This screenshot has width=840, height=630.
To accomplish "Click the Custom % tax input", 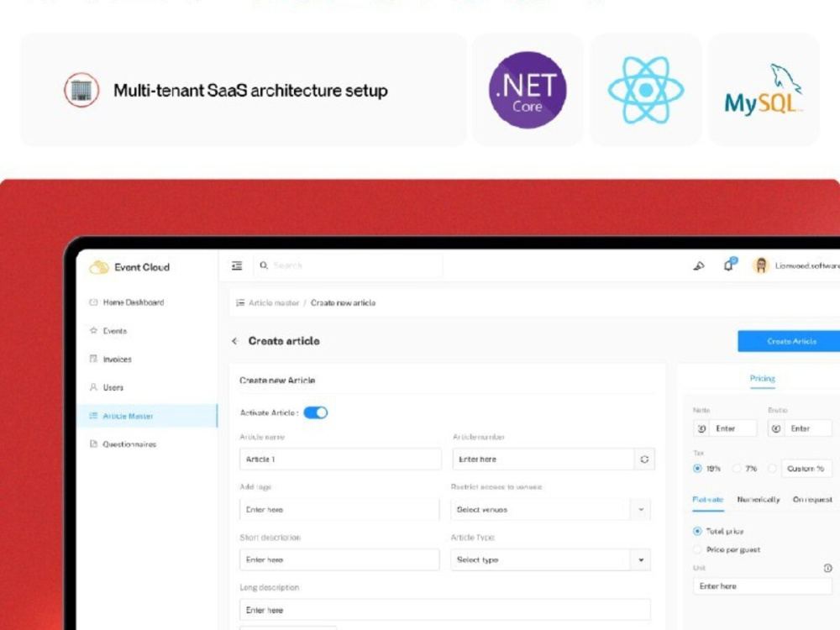I will 806,468.
